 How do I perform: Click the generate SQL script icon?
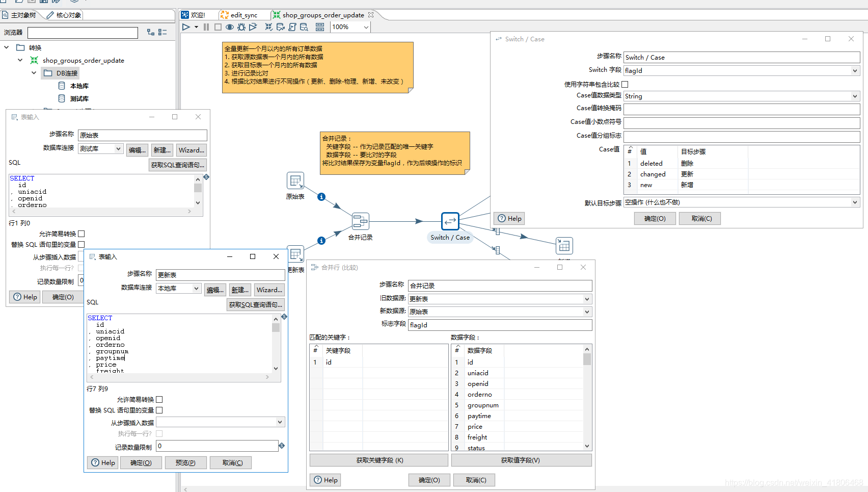(292, 27)
